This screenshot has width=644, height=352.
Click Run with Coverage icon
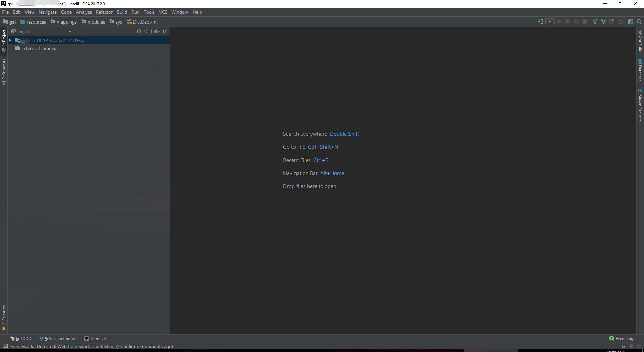click(576, 21)
